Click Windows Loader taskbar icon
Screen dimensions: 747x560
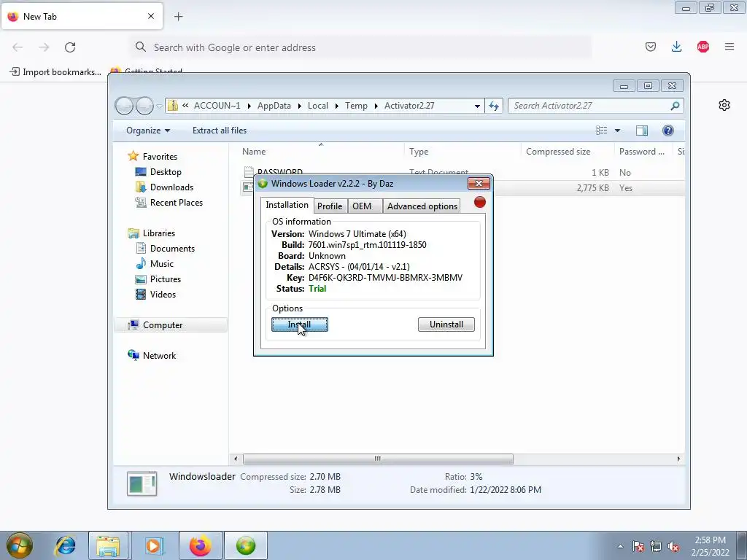point(246,545)
